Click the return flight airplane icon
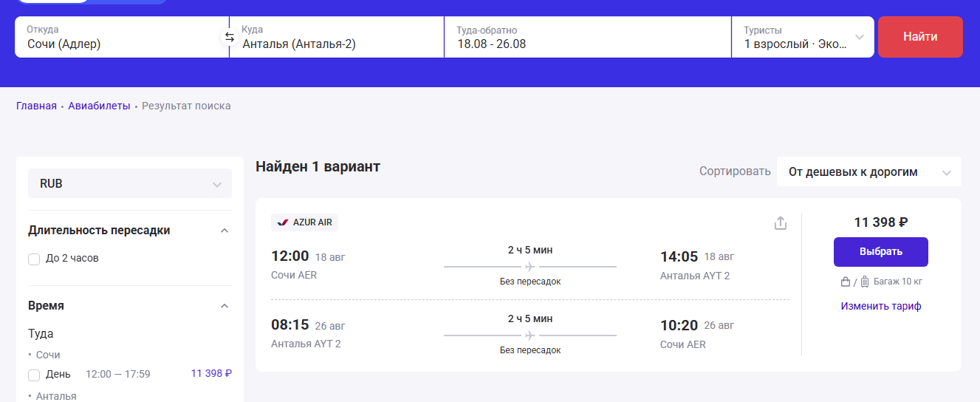980x402 pixels. click(x=530, y=335)
